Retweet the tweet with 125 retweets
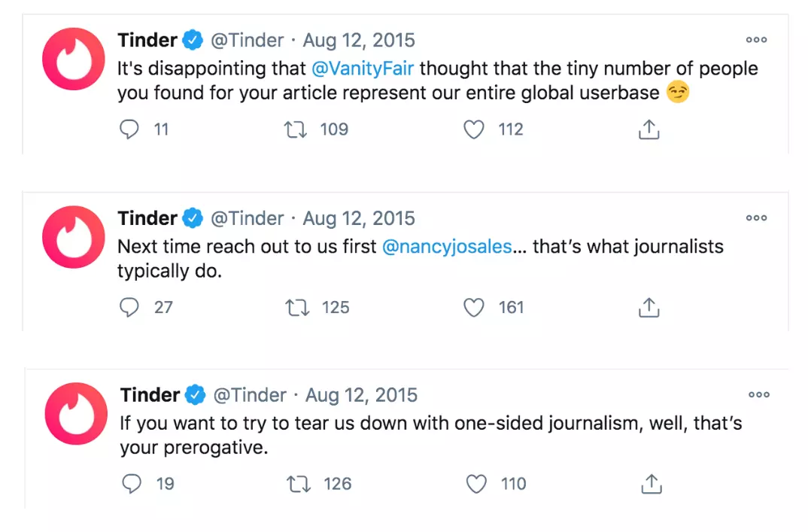The image size is (808, 532). pyautogui.click(x=297, y=308)
